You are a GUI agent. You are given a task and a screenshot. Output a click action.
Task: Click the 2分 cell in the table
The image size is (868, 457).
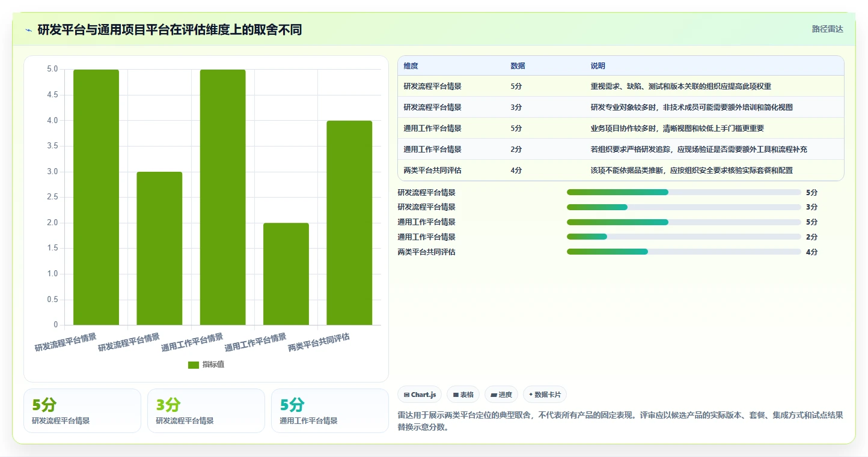tap(516, 150)
